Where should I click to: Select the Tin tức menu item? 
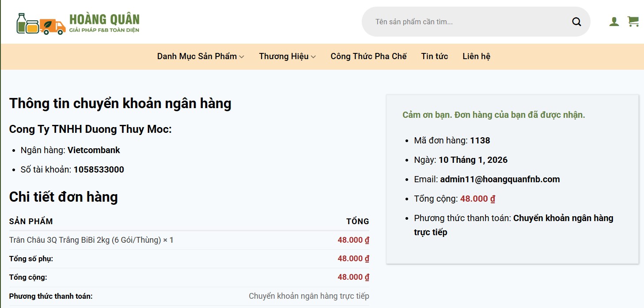pyautogui.click(x=435, y=56)
